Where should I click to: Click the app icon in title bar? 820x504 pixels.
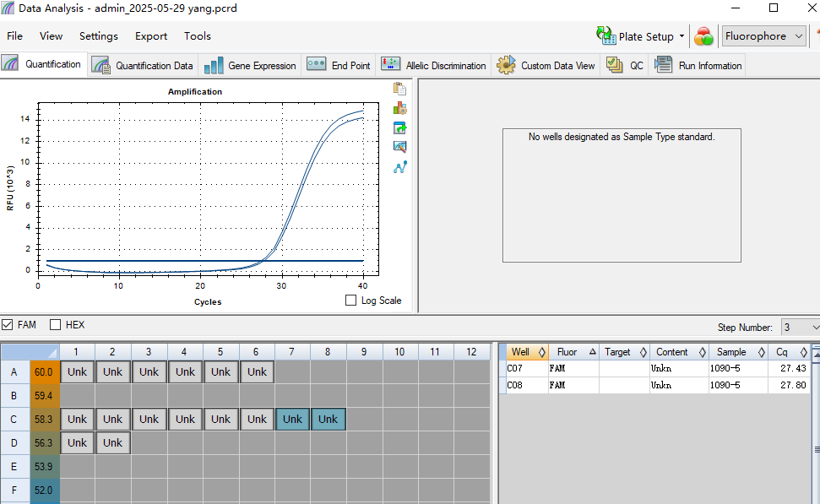(x=8, y=8)
